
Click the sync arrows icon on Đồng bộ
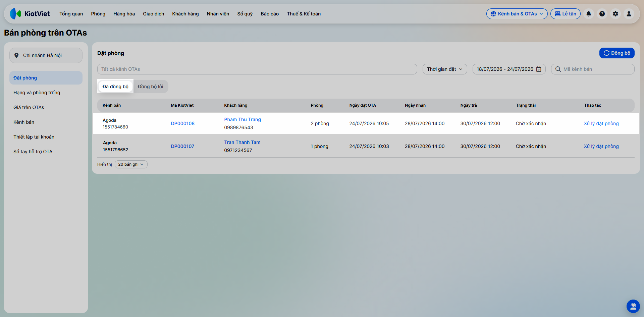tap(606, 53)
